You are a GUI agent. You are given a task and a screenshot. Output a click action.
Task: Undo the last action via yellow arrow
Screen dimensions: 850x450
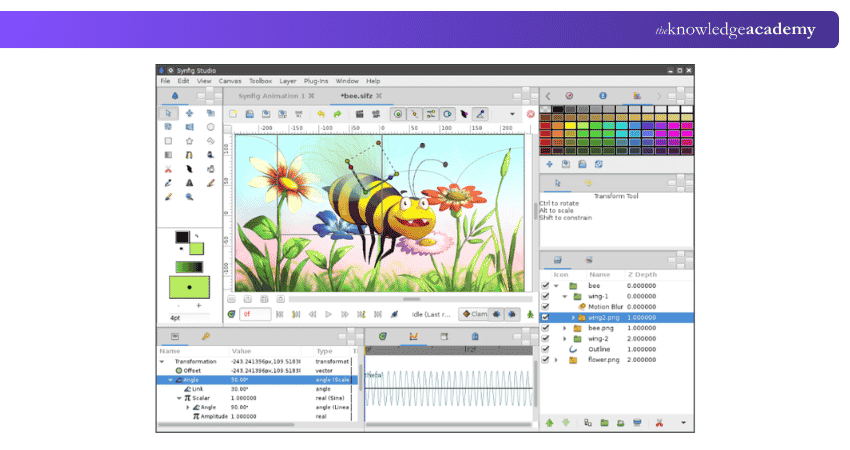321,114
